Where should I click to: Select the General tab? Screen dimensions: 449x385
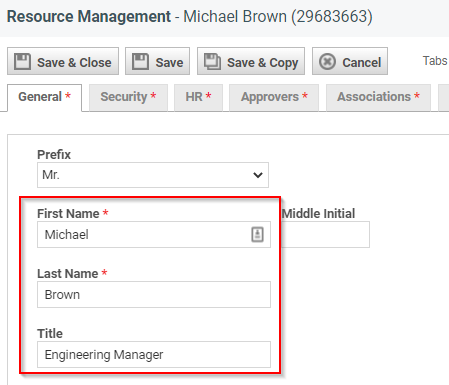pyautogui.click(x=44, y=97)
